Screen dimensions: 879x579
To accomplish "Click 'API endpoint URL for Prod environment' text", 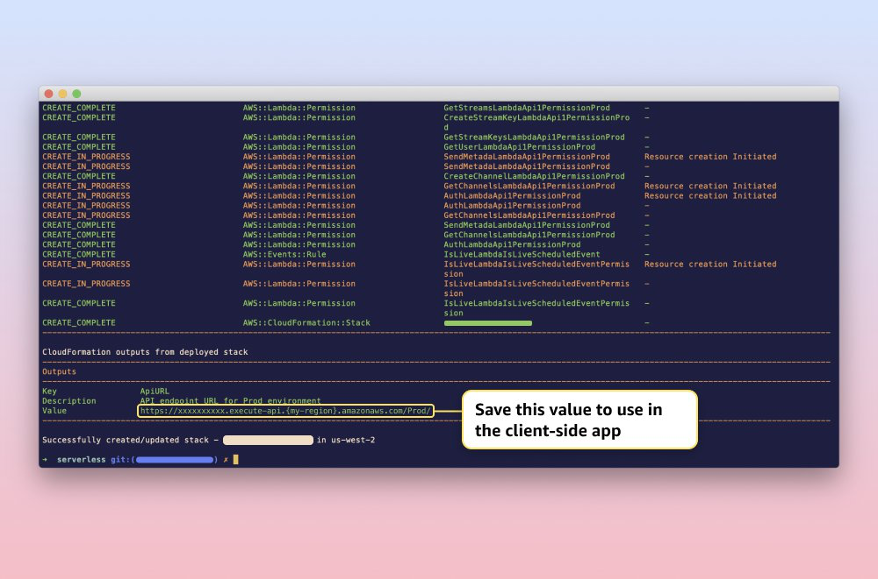I will coord(230,401).
